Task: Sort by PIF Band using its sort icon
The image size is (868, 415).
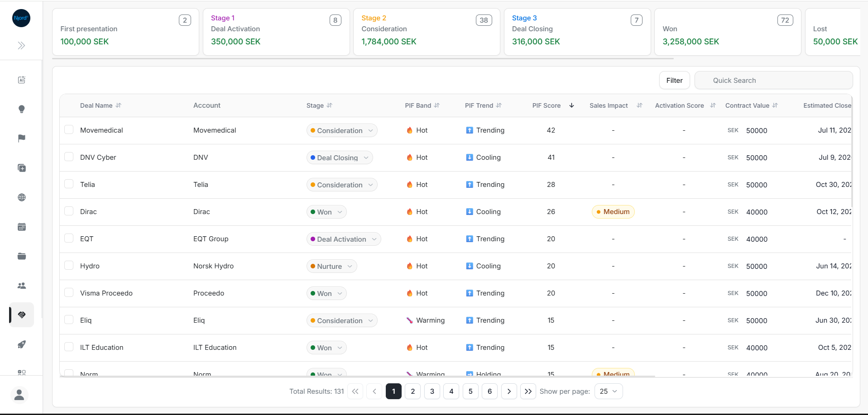Action: tap(437, 105)
